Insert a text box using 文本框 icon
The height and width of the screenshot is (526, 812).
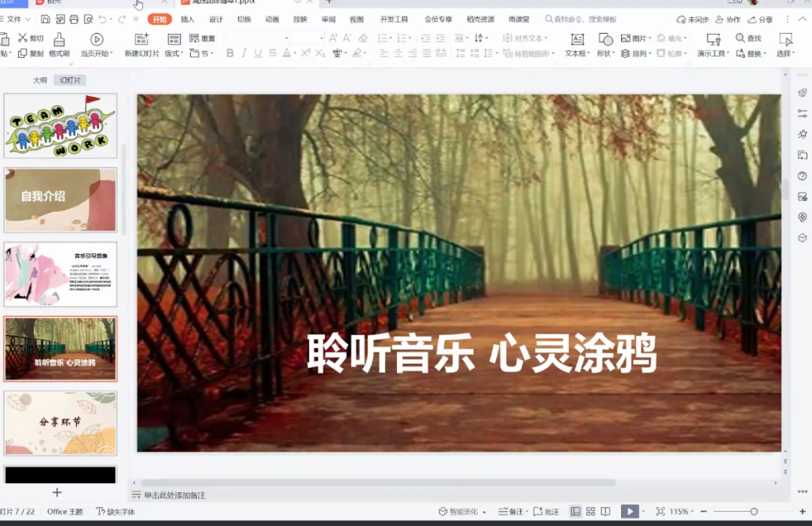(577, 39)
